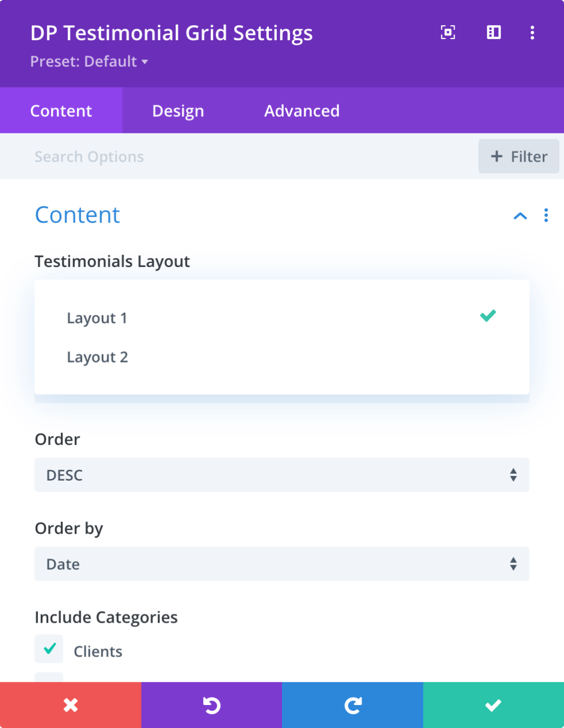Discard changes with the red X icon
Screen dimensions: 564x728
70,704
